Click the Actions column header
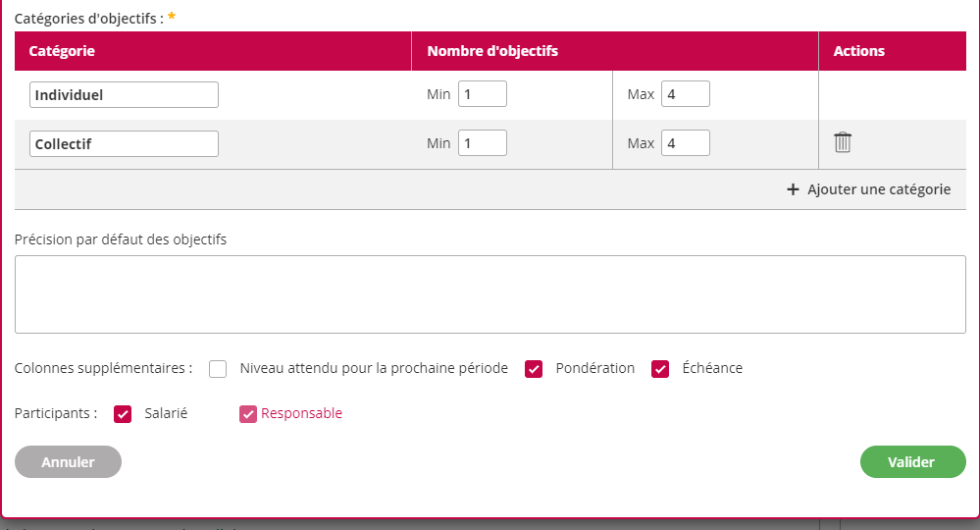 858,51
